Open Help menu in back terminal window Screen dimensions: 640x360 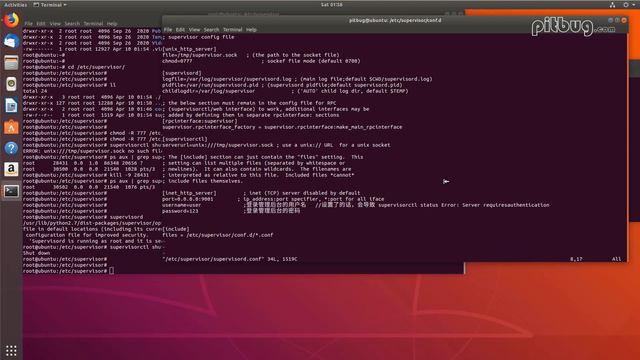tap(112, 24)
